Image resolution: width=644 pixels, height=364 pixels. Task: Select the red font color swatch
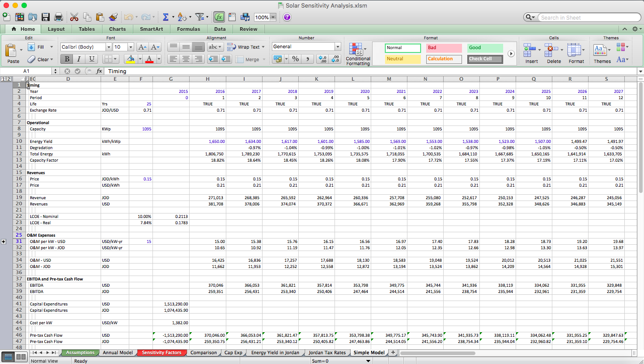(149, 59)
